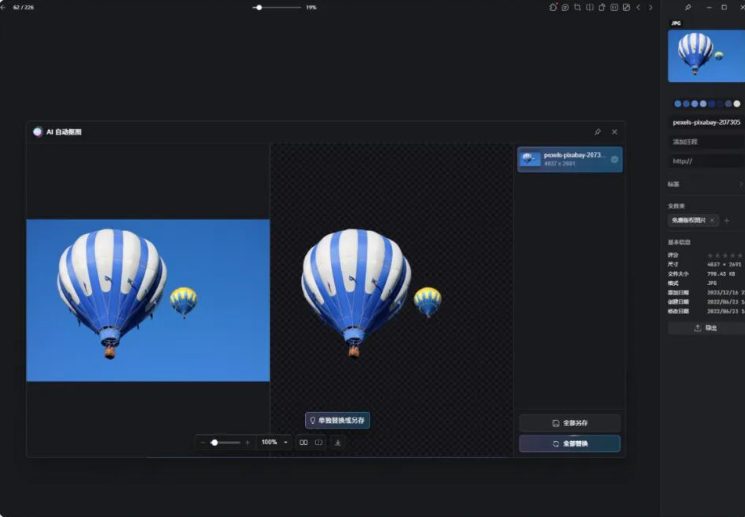Open the comment annotation icon in top toolbar
Image resolution: width=745 pixels, height=517 pixels.
coord(566,7)
